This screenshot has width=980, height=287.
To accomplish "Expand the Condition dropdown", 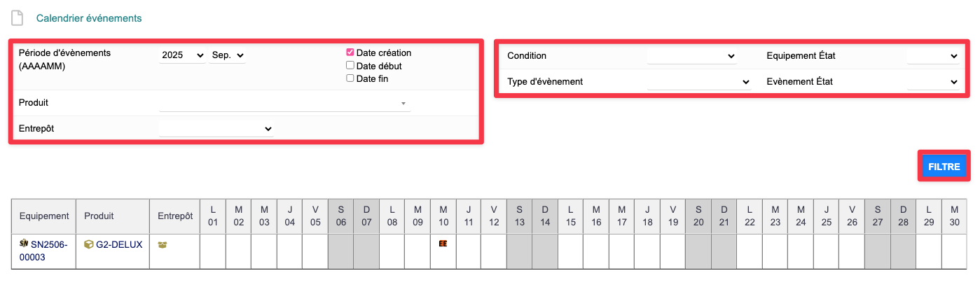I will (x=692, y=56).
